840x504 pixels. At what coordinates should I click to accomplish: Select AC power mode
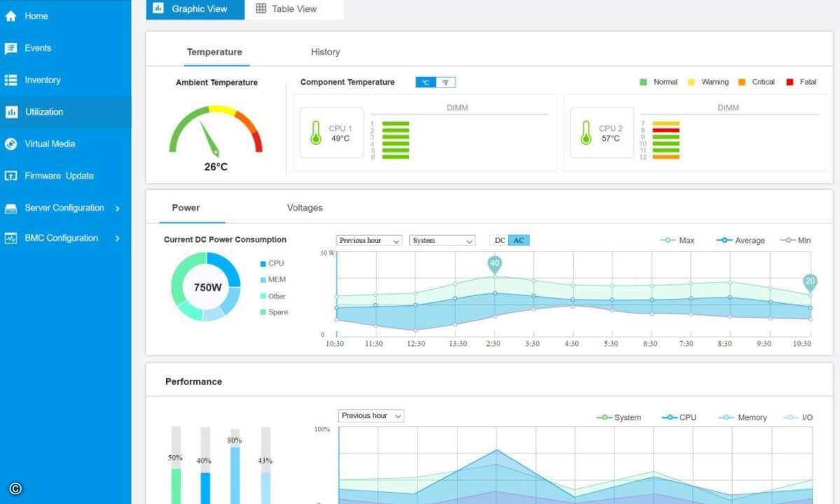click(x=518, y=240)
